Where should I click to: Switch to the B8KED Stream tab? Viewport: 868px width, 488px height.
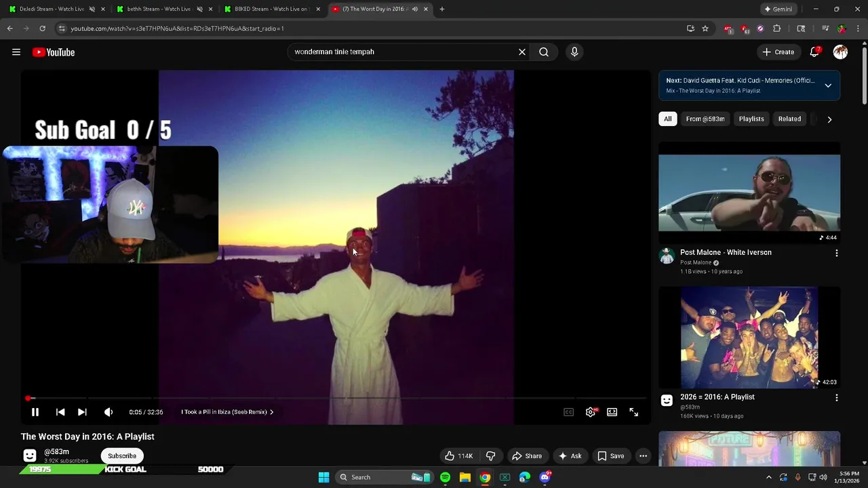[x=272, y=9]
